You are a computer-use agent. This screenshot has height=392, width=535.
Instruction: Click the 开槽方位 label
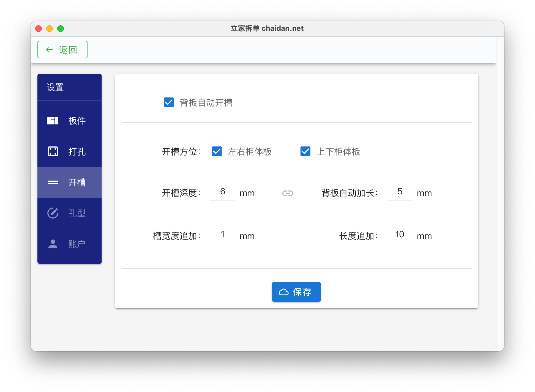[181, 152]
